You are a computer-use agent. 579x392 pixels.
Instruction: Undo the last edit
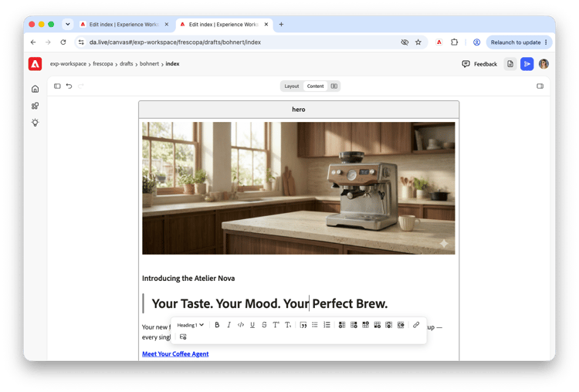(x=69, y=86)
